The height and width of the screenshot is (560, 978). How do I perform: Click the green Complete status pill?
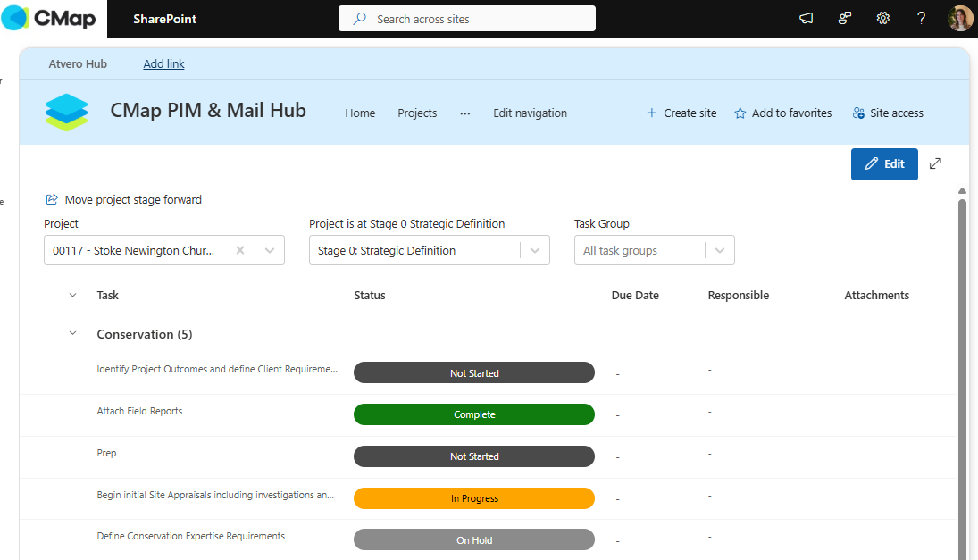474,414
